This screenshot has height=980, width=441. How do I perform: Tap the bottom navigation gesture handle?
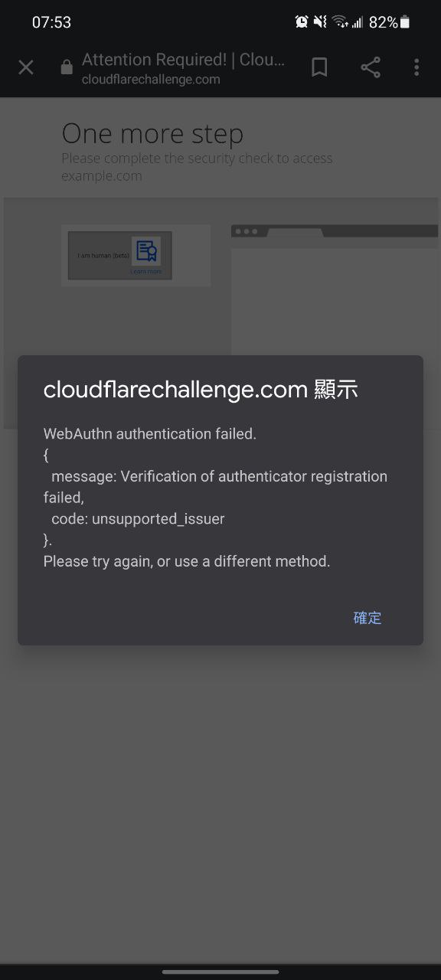pyautogui.click(x=220, y=972)
